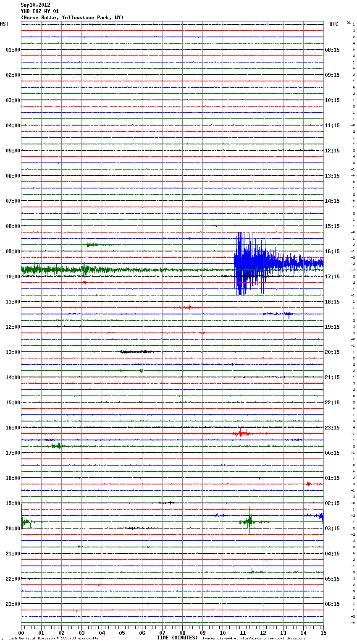Select the 20:00 MST time label
The image size is (357, 644).
13,529
